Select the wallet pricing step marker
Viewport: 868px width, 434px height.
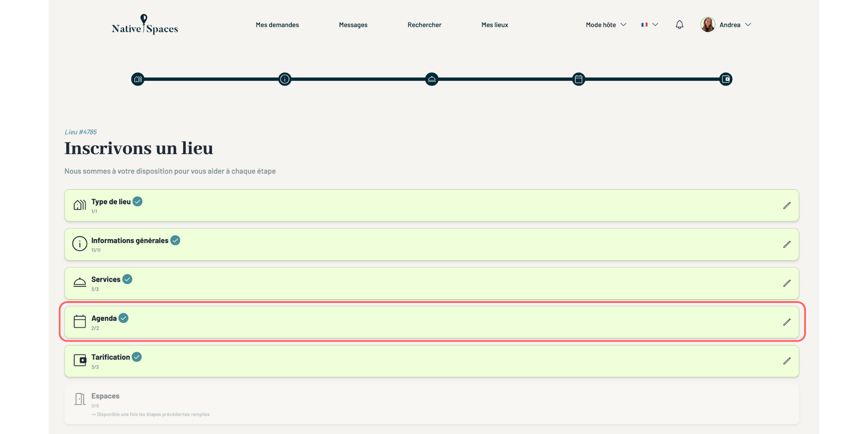click(726, 79)
